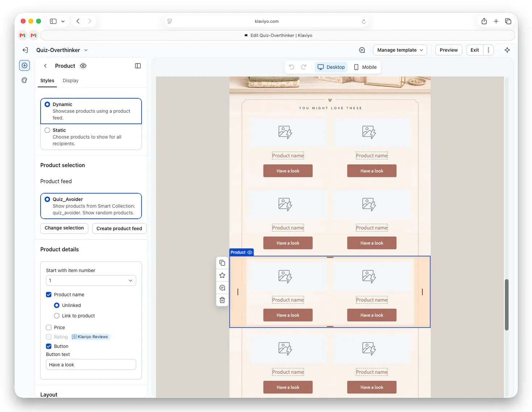Switch to the Display tab

pos(70,80)
